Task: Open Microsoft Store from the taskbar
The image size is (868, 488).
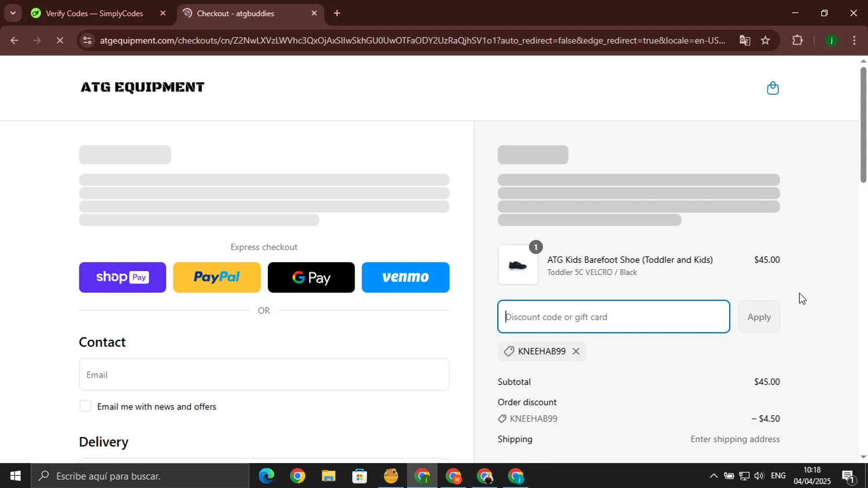Action: 360,476
